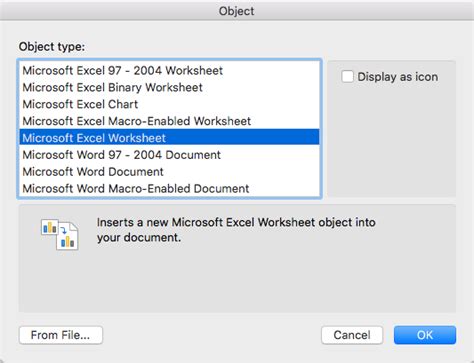Cancel the Object dialog

(352, 335)
